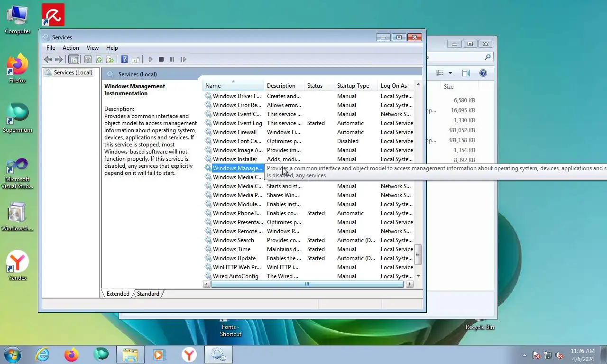Screen dimensions: 607x364
Task: Click the Export List toolbar icon
Action: 110,59
